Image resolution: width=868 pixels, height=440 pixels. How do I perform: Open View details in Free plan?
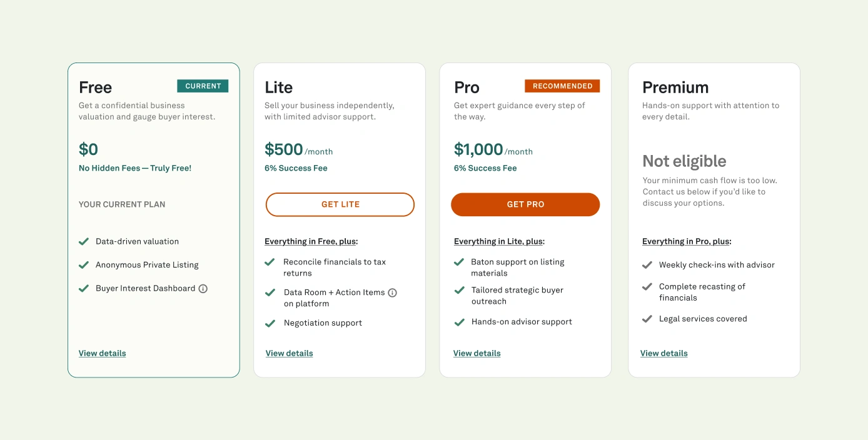103,353
